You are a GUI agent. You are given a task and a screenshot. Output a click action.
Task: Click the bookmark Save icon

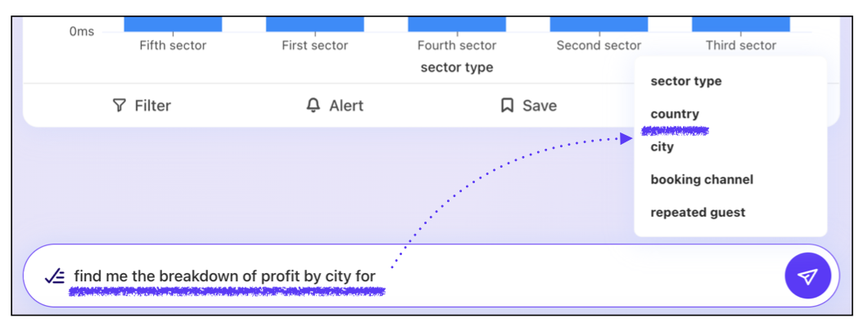tap(508, 105)
